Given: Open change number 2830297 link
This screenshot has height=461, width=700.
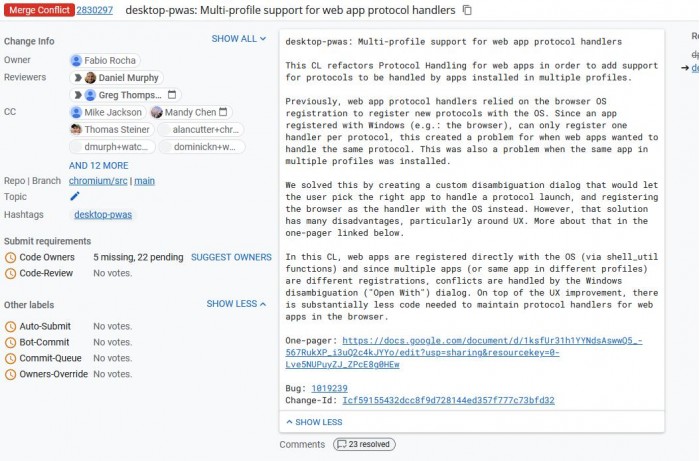Looking at the screenshot, I should coord(94,10).
